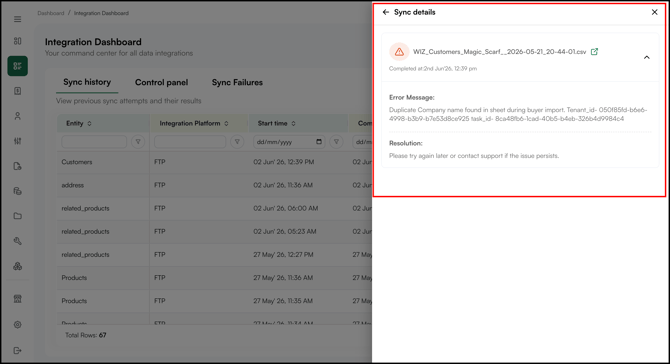Switch to Control panel tab

pyautogui.click(x=162, y=82)
